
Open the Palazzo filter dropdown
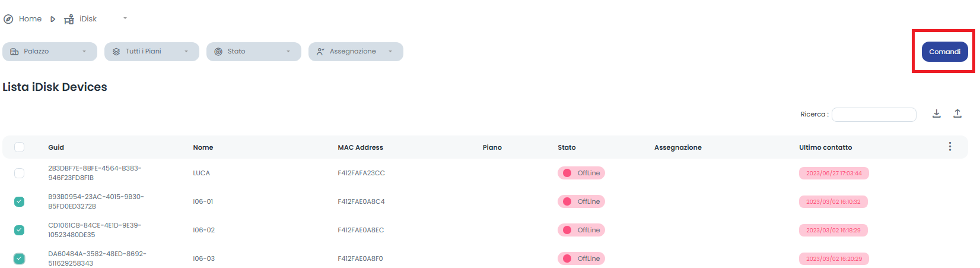50,52
